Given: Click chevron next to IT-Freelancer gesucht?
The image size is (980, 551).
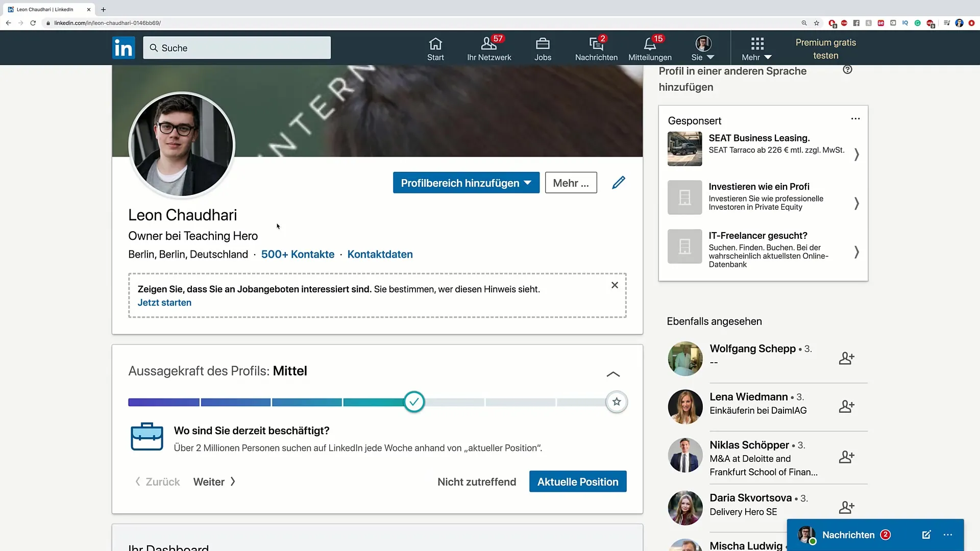Looking at the screenshot, I should point(856,252).
